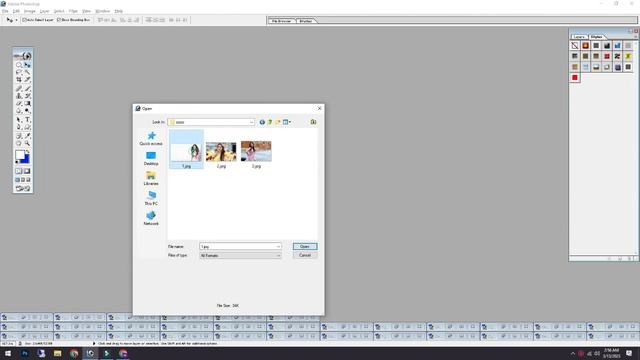The height and width of the screenshot is (360, 640).
Task: Open the Files of type dropdown
Action: 240,256
